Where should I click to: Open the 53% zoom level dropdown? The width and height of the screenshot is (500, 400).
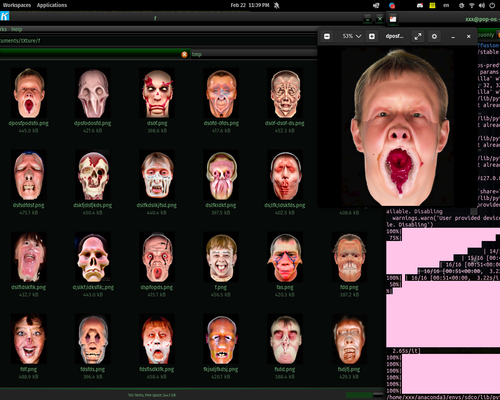pos(352,36)
